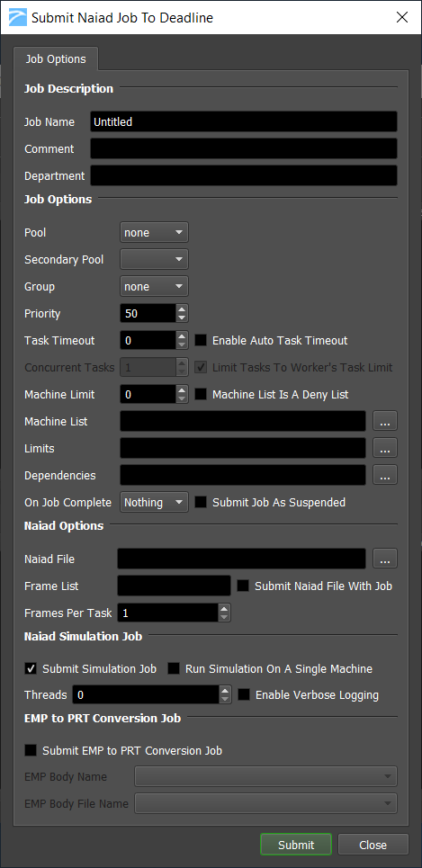The width and height of the screenshot is (422, 868).
Task: Enable Submit EMP to PRT Conversion Job
Action: click(x=31, y=751)
